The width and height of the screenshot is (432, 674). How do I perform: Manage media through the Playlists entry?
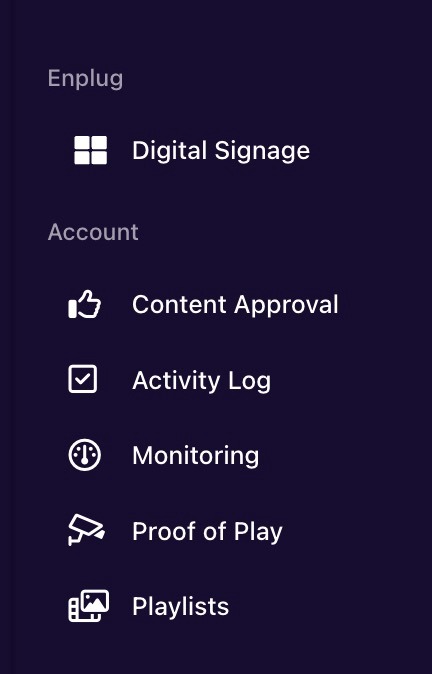181,607
